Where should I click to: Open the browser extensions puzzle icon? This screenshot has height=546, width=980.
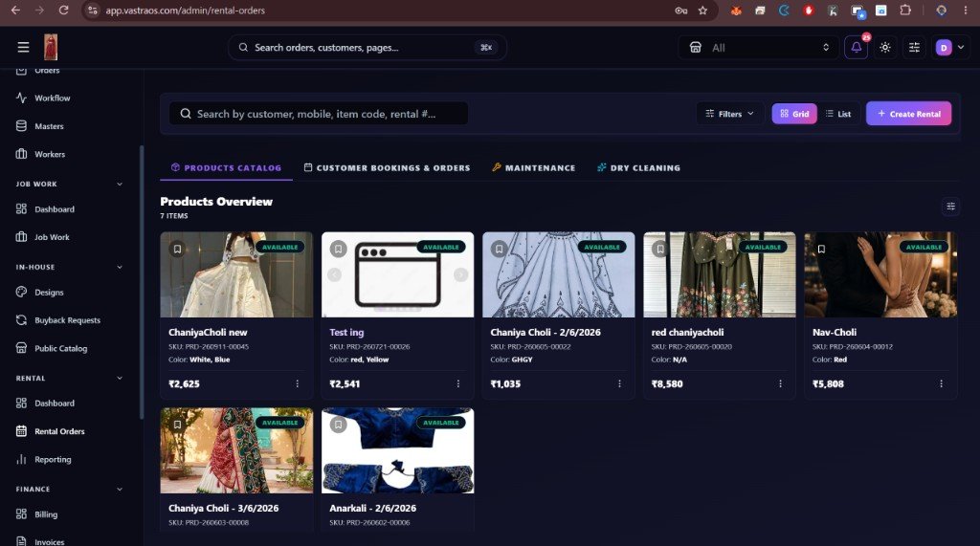coord(905,11)
